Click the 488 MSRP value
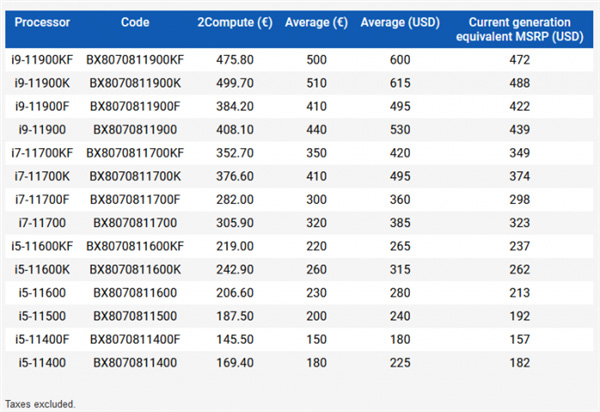The height and width of the screenshot is (412, 600). [518, 85]
